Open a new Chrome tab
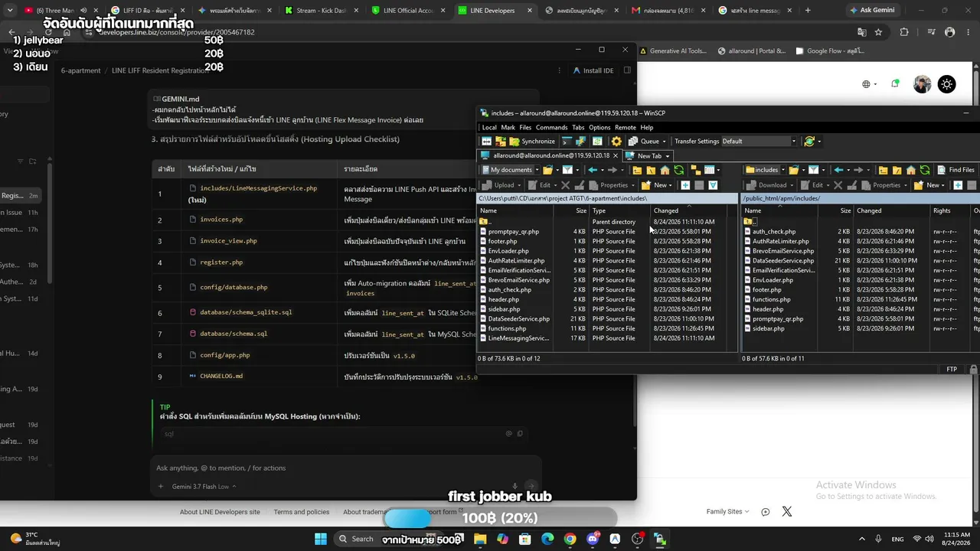 [808, 11]
